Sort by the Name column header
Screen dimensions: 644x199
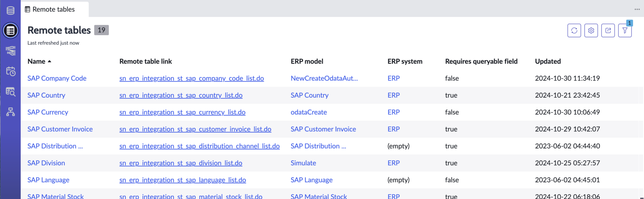tap(39, 61)
